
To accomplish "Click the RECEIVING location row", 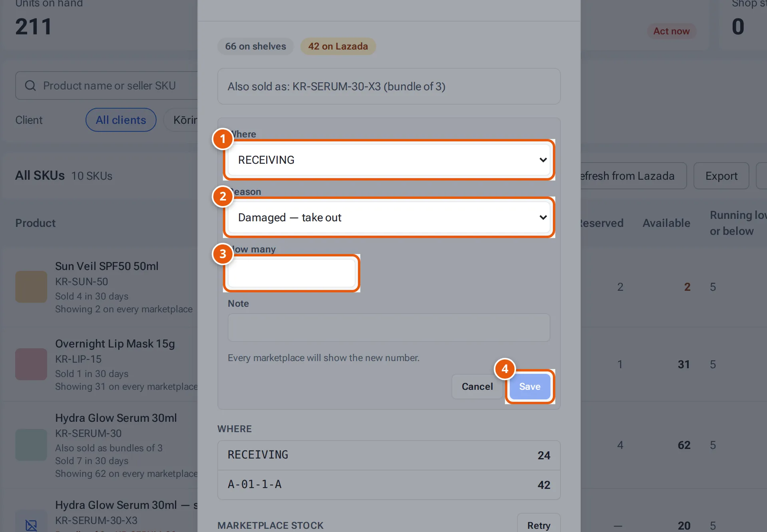I will pyautogui.click(x=389, y=455).
